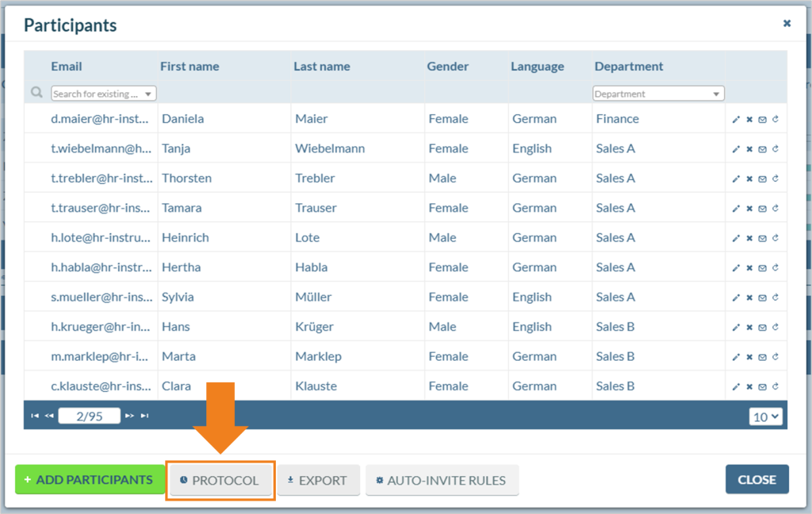The height and width of the screenshot is (514, 812).
Task: Open the PROTOCOL log
Action: [x=220, y=481]
